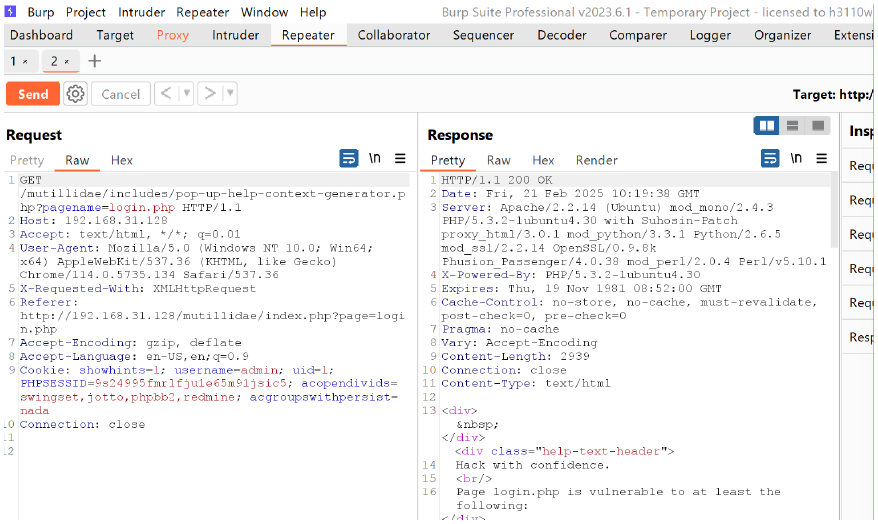Toggle word wrap in Request panel
878x524 pixels.
pyautogui.click(x=349, y=158)
